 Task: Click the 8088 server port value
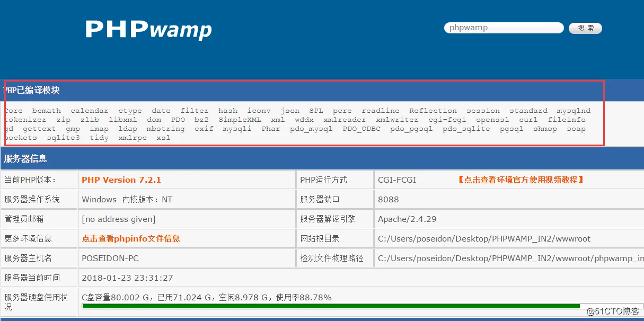coord(389,199)
